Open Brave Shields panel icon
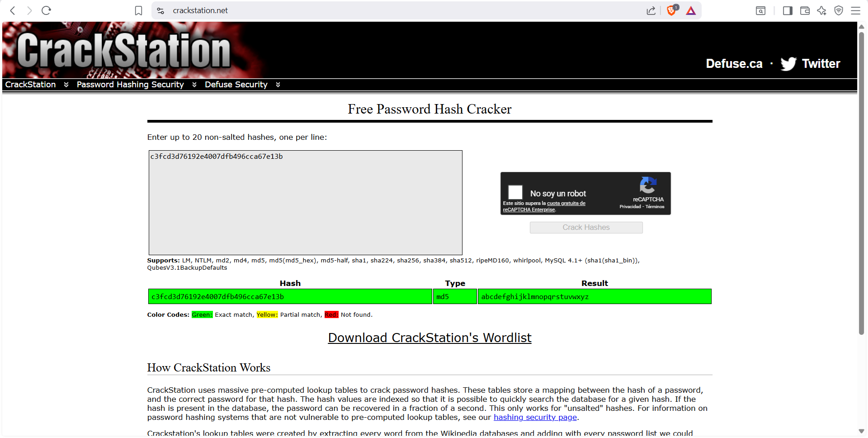Viewport: 868px width, 438px height. [671, 10]
